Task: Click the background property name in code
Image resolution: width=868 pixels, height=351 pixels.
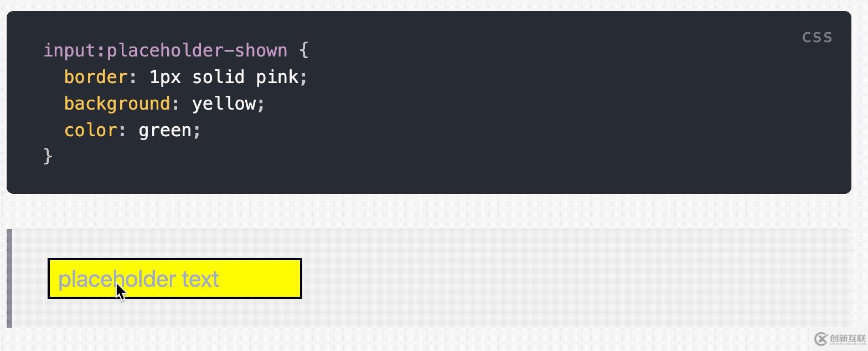Action: 117,104
